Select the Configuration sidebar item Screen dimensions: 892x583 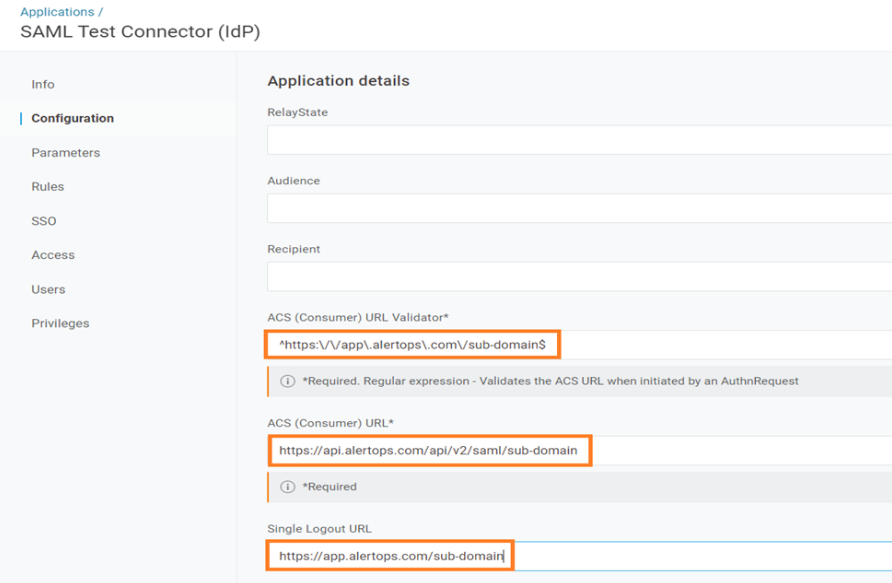(x=72, y=118)
